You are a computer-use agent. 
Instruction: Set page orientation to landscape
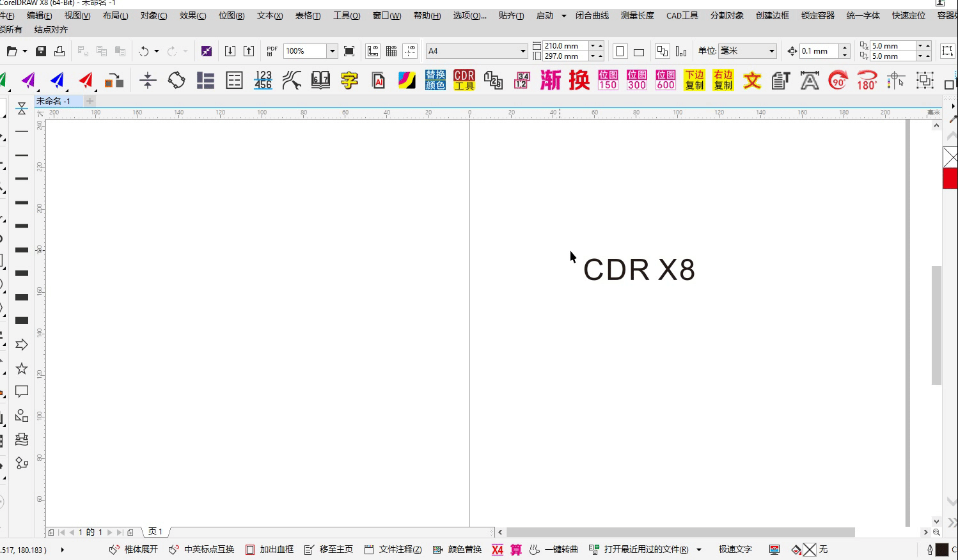click(x=639, y=51)
